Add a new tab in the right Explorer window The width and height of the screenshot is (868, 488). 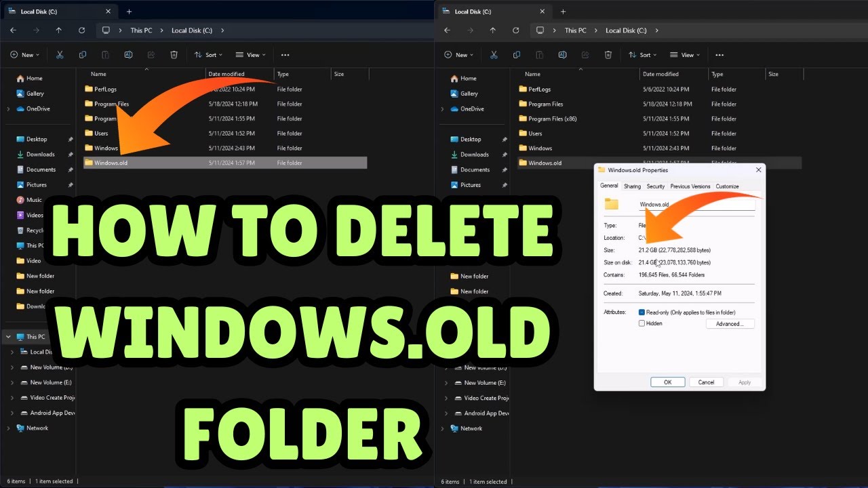(x=563, y=12)
